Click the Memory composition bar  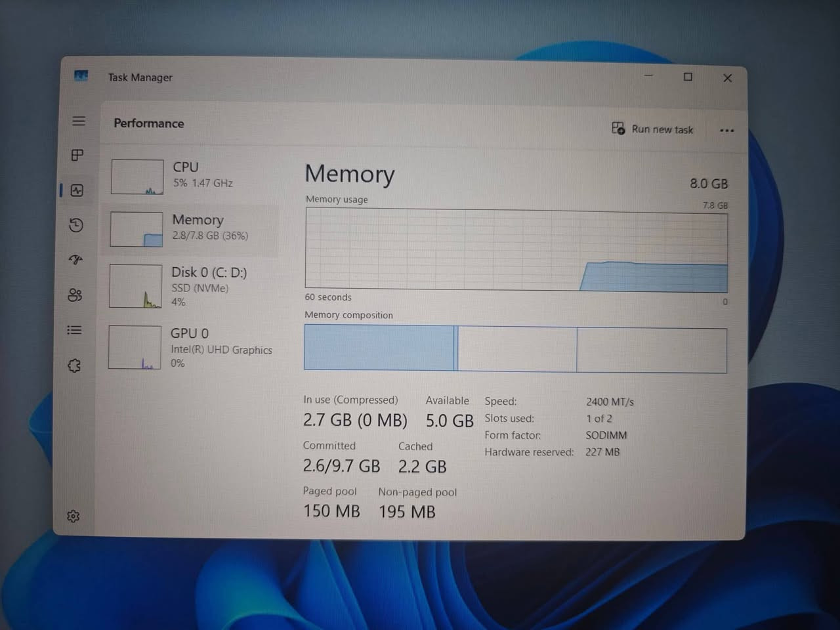click(x=515, y=349)
